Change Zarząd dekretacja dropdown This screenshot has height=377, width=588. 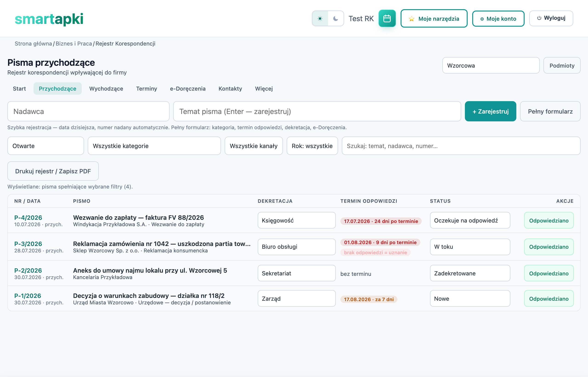coord(297,298)
